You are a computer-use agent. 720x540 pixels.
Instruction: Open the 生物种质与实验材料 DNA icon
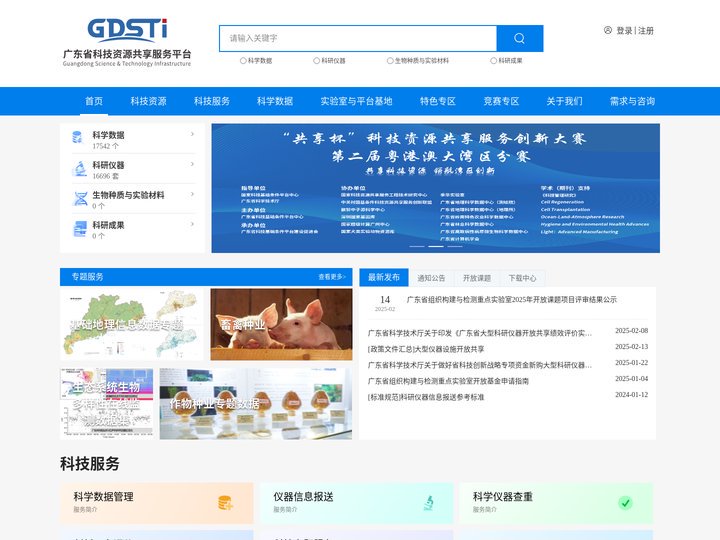[x=80, y=199]
